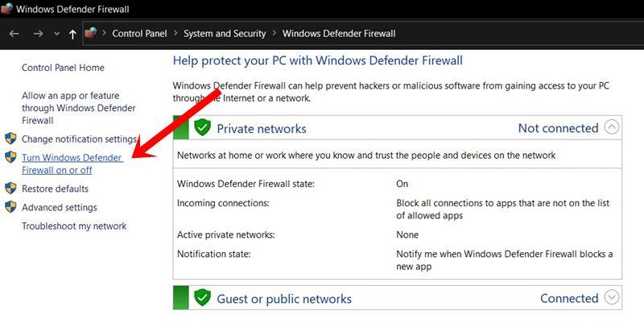
Task: Click the shield icon next to Restore defaults
Action: tap(10, 188)
